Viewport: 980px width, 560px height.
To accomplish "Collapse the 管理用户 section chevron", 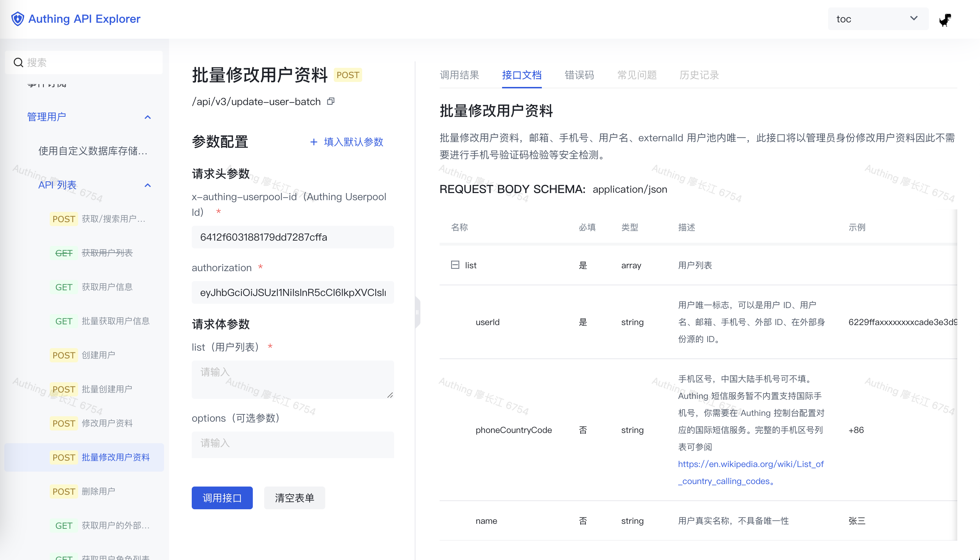I will [x=147, y=117].
